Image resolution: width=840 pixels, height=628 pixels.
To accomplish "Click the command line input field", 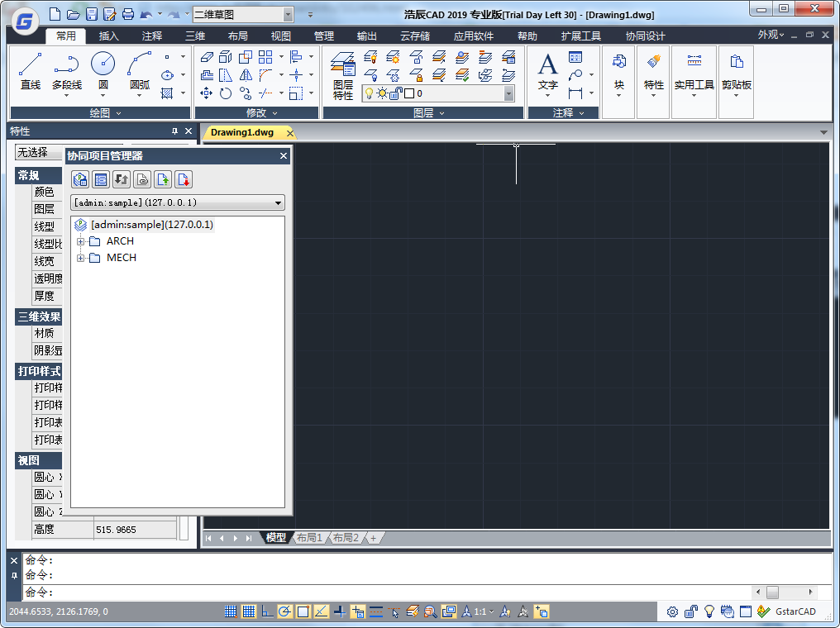I will coord(386,592).
